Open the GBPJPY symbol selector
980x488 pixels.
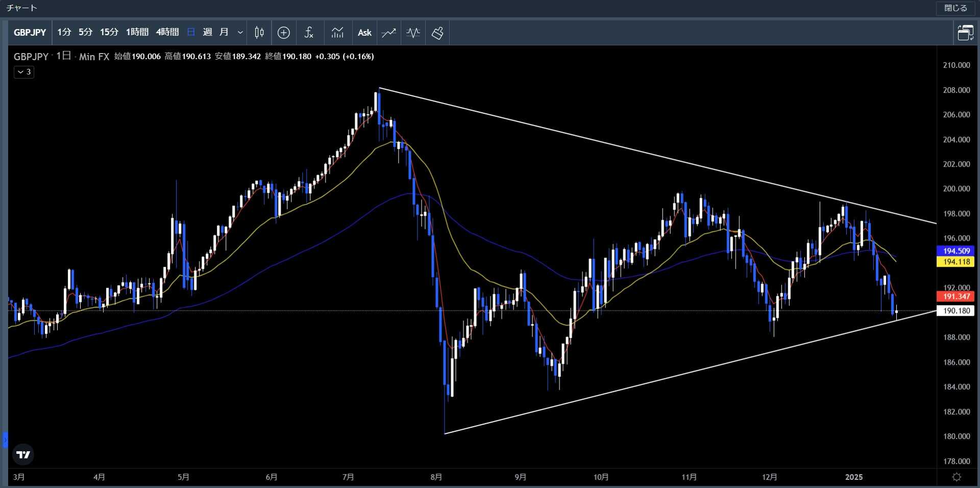(x=30, y=33)
